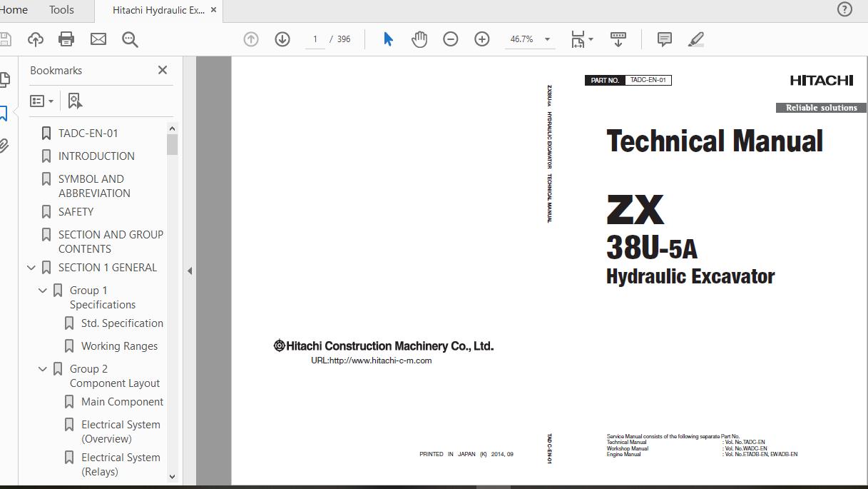Click the hitachi-c-m.com URL in document
This screenshot has width=868, height=489.
coord(371,361)
